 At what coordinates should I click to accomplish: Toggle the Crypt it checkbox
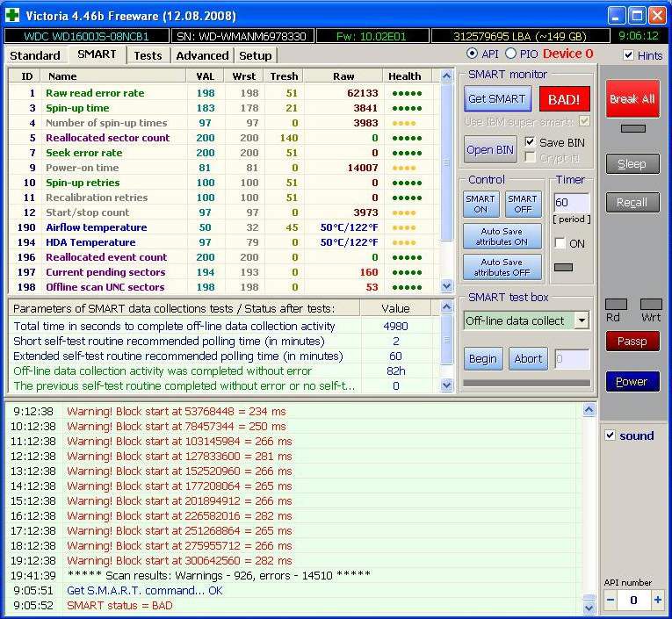tap(531, 157)
